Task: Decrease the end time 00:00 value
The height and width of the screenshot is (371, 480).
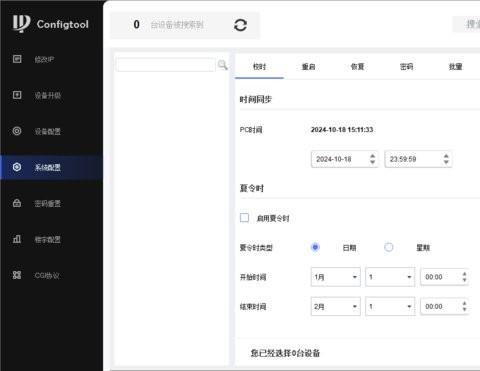Action: point(464,309)
